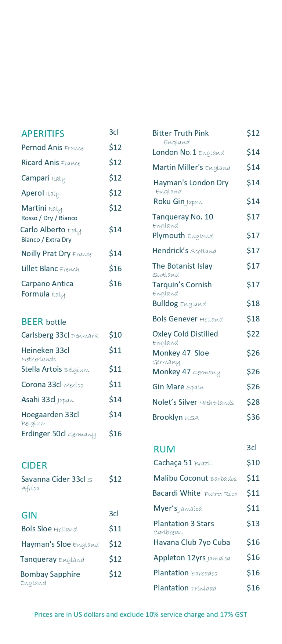Click the Carlsberg 33cl beer entry

point(45,335)
